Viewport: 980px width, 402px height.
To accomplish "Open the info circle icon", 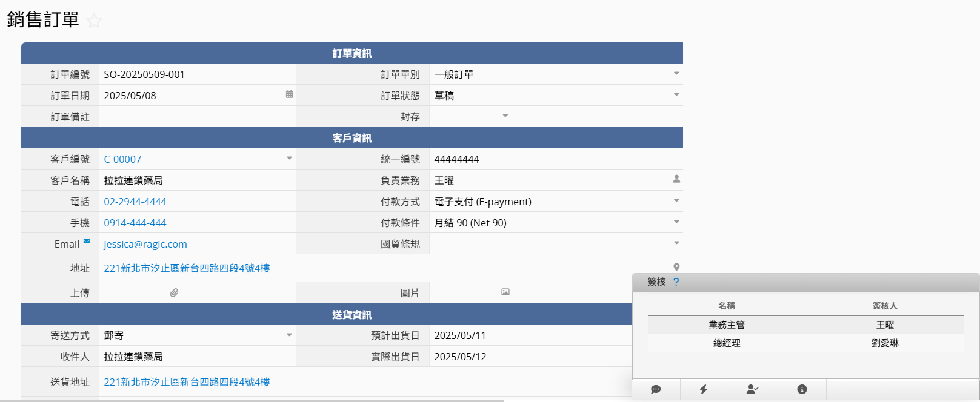I will pyautogui.click(x=802, y=389).
